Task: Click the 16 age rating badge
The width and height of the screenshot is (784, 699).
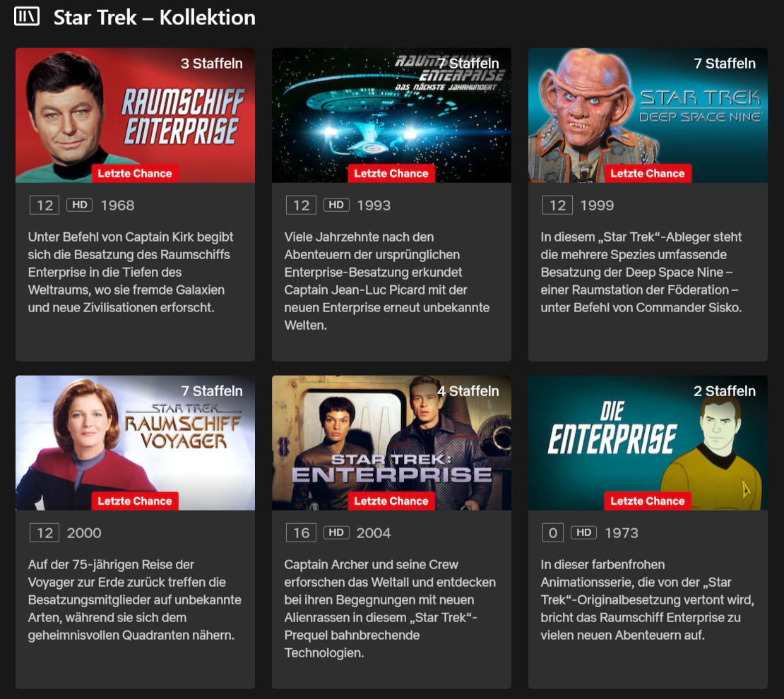Action: pos(301,532)
